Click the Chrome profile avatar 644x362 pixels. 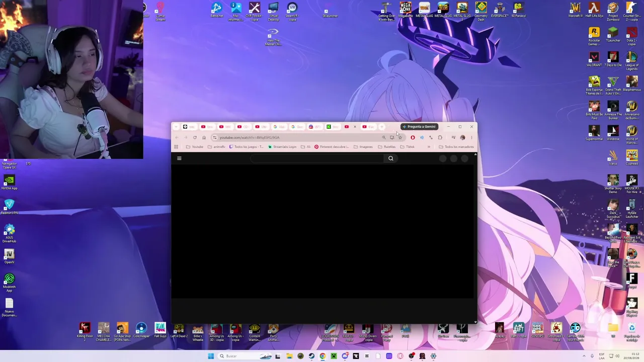coord(462,137)
